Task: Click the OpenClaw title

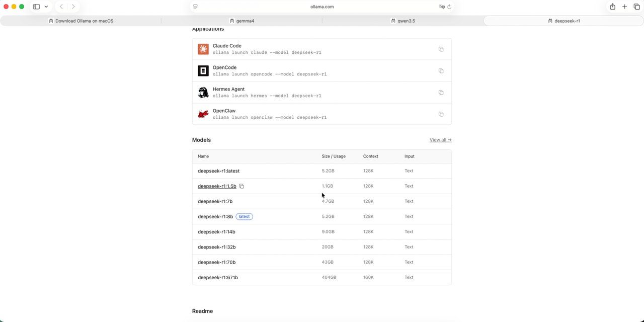Action: coord(224,111)
